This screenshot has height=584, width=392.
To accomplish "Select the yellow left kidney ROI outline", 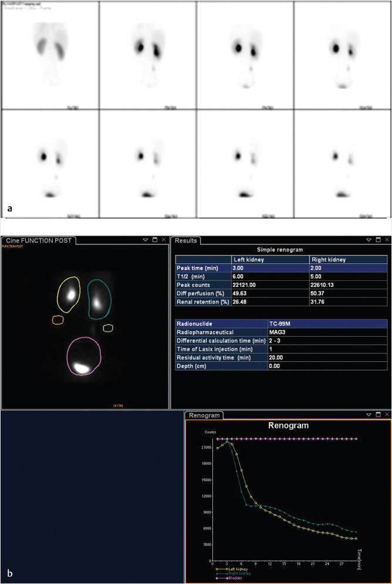I will pyautogui.click(x=58, y=291).
